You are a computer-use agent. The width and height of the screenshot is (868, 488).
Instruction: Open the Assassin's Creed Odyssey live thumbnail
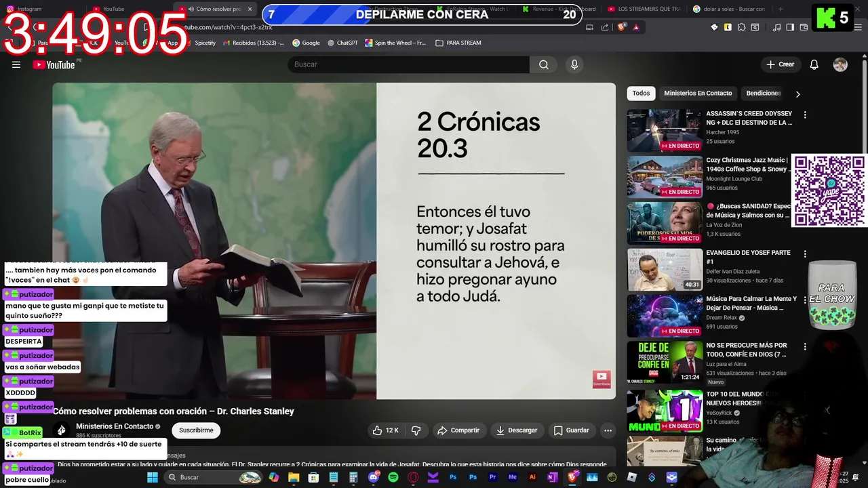click(x=665, y=130)
